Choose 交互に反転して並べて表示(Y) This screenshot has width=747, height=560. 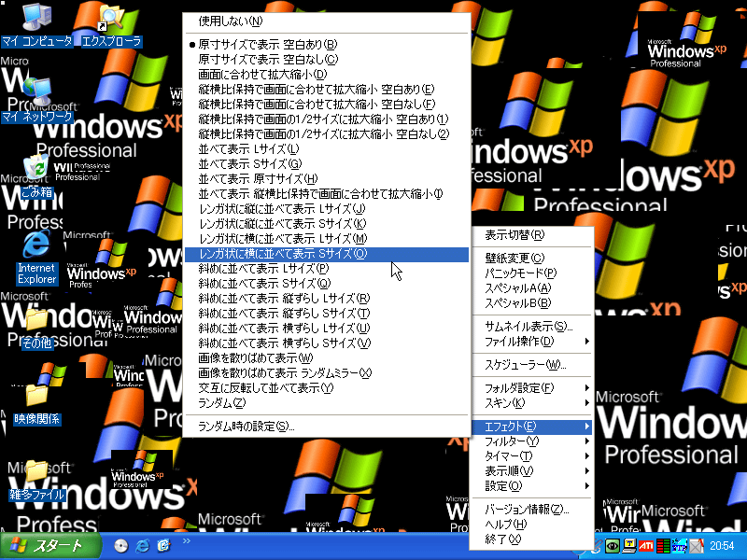[327, 388]
